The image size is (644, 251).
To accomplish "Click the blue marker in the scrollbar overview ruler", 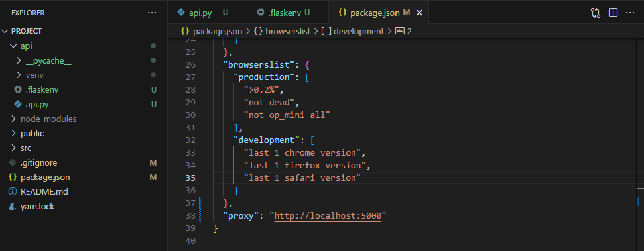I will 638,201.
